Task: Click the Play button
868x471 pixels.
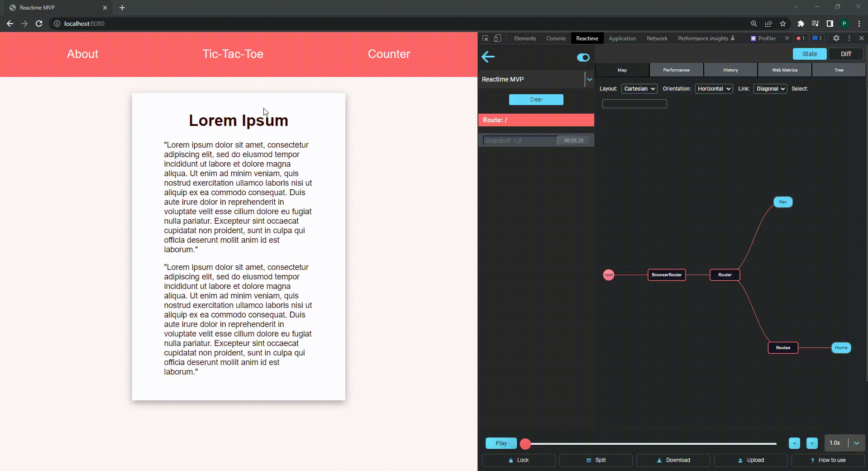Action: (501, 443)
